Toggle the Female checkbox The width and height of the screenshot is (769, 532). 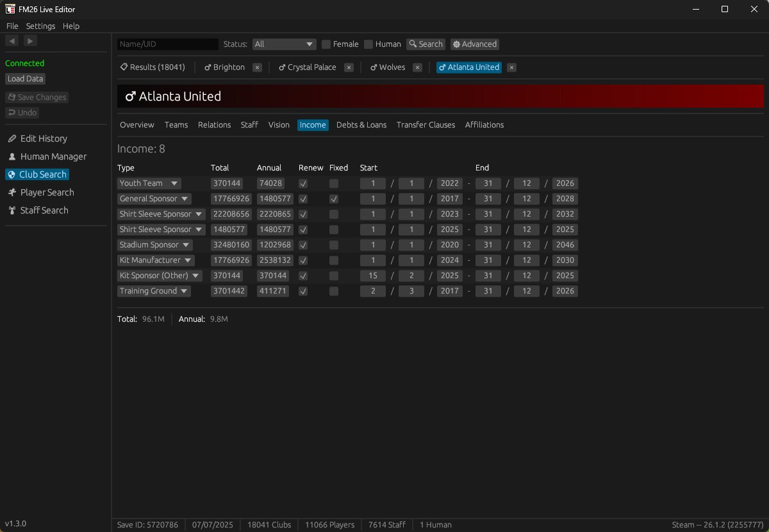tap(326, 44)
